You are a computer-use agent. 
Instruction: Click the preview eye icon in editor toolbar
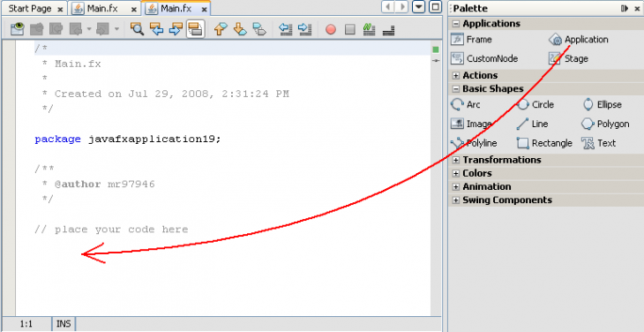coord(18,29)
